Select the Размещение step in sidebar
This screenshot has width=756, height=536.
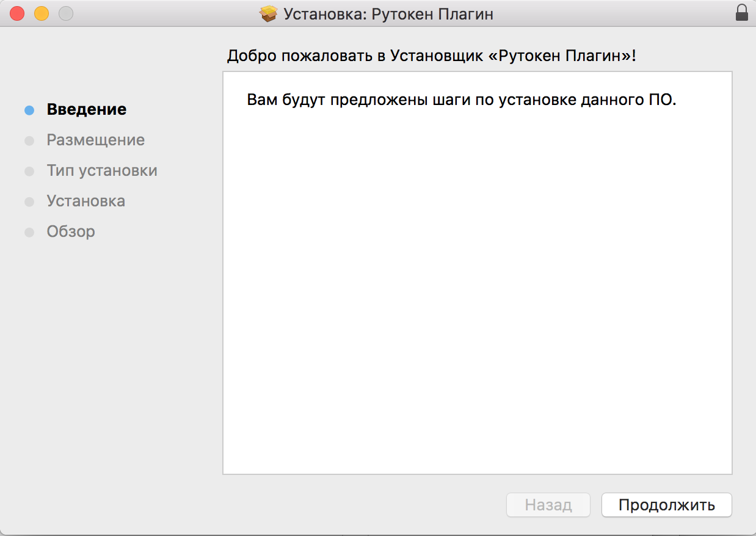(96, 140)
